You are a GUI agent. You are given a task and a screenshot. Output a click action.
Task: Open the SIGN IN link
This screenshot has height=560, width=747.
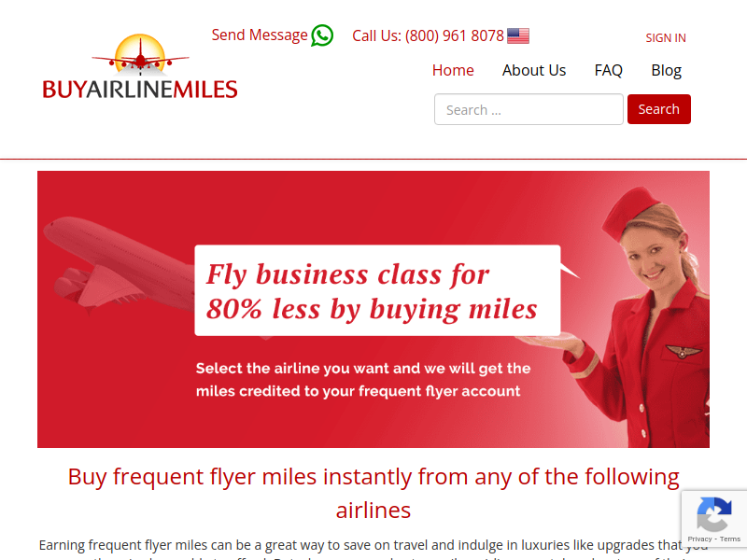pyautogui.click(x=666, y=38)
